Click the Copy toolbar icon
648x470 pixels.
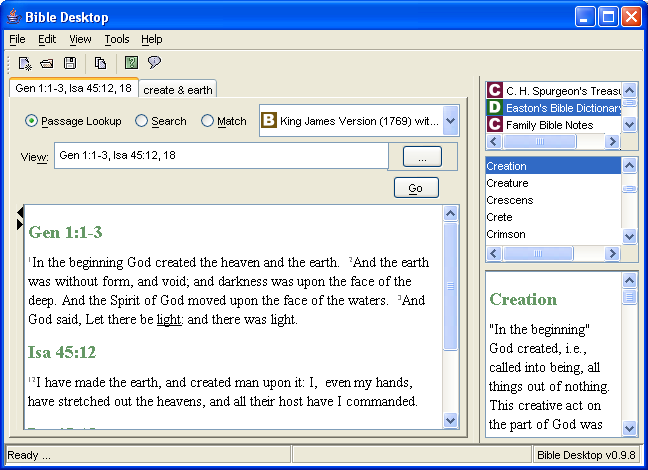pos(100,63)
